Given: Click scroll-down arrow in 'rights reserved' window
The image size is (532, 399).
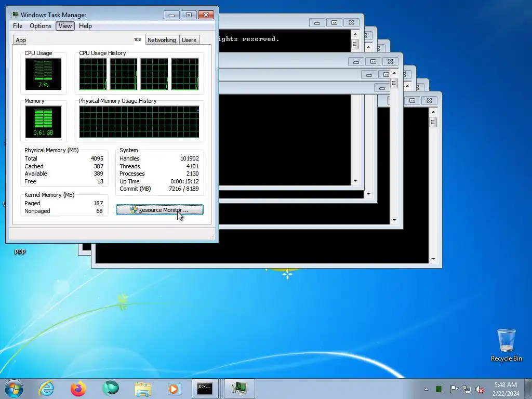Looking at the screenshot, I should pos(355,181).
